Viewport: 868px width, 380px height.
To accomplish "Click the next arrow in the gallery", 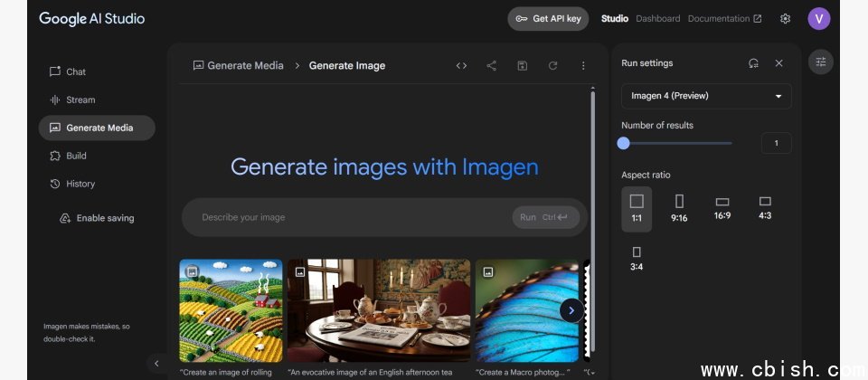I will pos(571,310).
